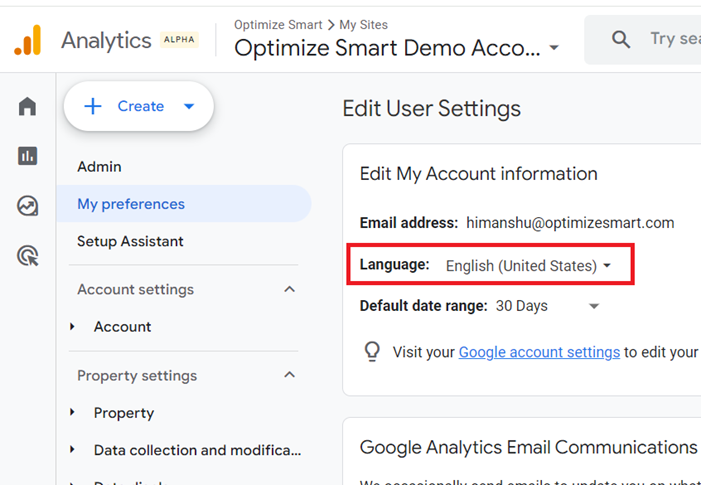Collapse the Account settings section
Viewport: 701px width, 485px height.
[290, 289]
